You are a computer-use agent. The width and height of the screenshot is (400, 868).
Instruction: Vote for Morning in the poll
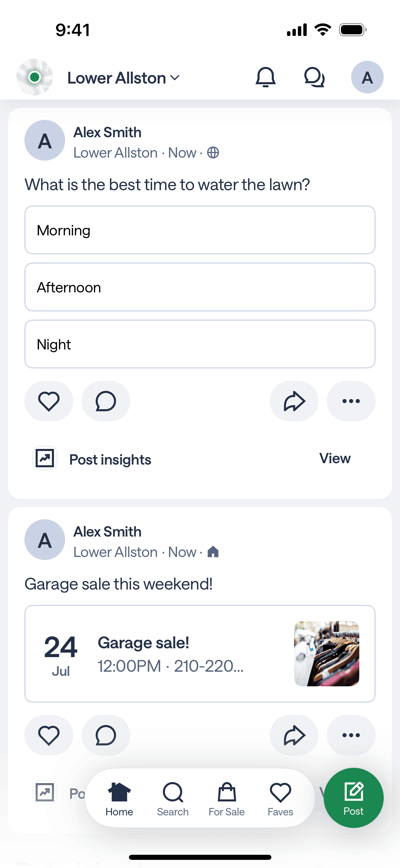pyautogui.click(x=200, y=230)
